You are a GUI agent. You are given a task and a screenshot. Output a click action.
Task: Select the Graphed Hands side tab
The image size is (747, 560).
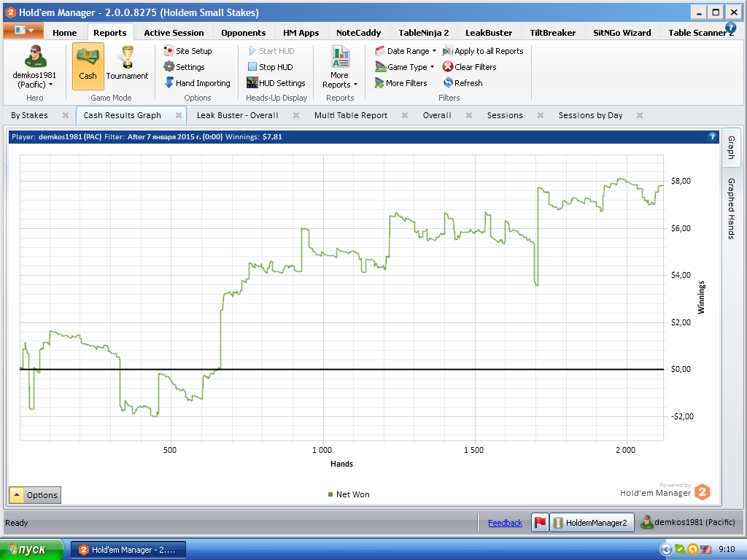pyautogui.click(x=731, y=209)
